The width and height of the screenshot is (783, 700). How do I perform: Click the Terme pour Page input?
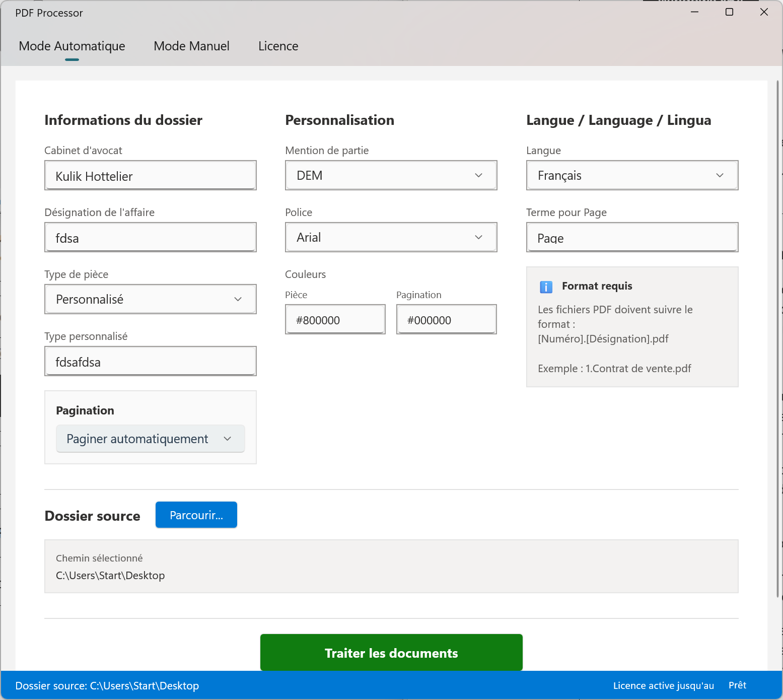pyautogui.click(x=632, y=238)
